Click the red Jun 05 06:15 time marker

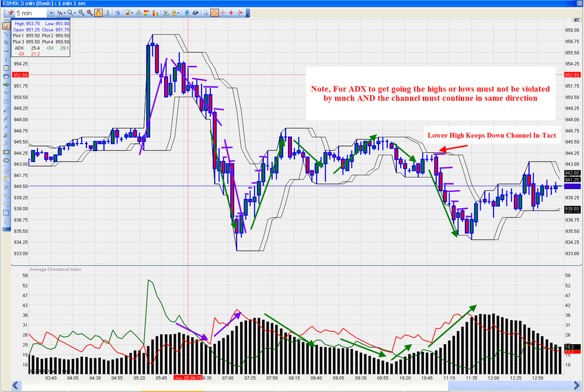tap(188, 378)
